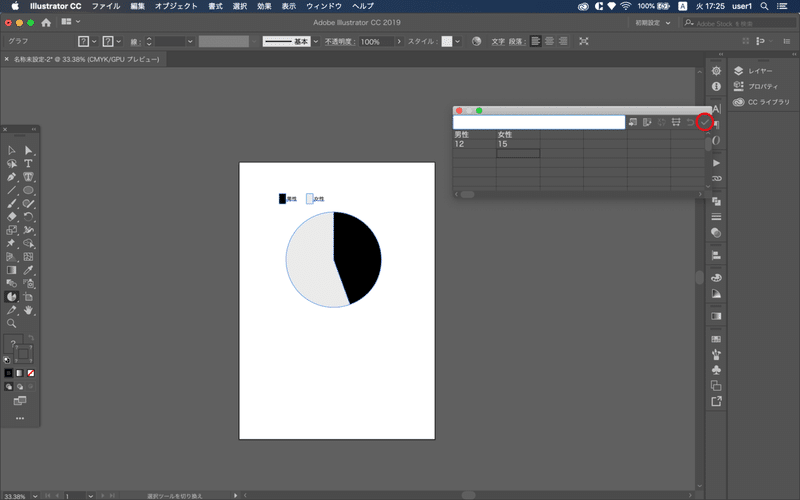Set paragraph align right

[563, 41]
